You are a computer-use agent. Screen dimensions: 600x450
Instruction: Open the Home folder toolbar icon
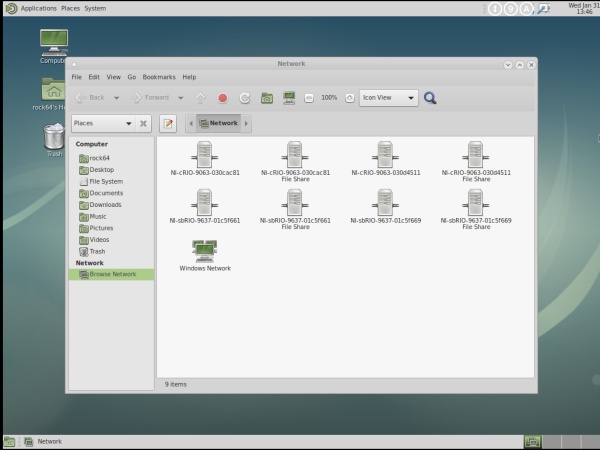(267, 98)
